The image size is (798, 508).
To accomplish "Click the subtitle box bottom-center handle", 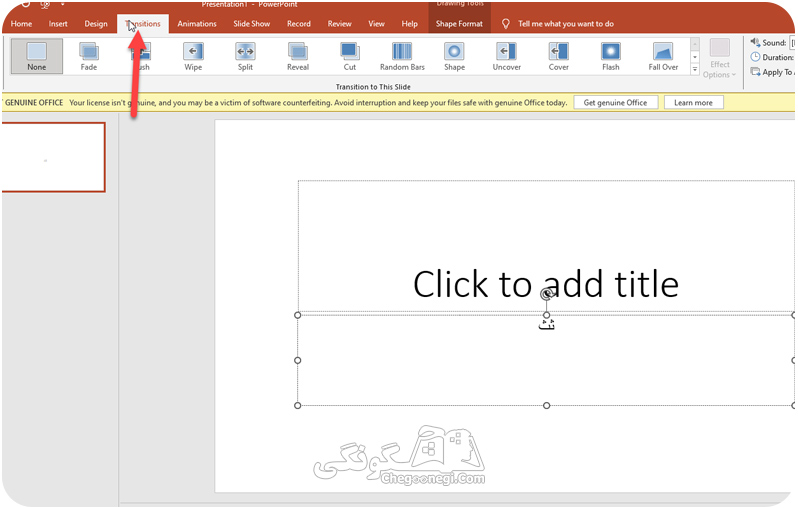I will point(546,405).
